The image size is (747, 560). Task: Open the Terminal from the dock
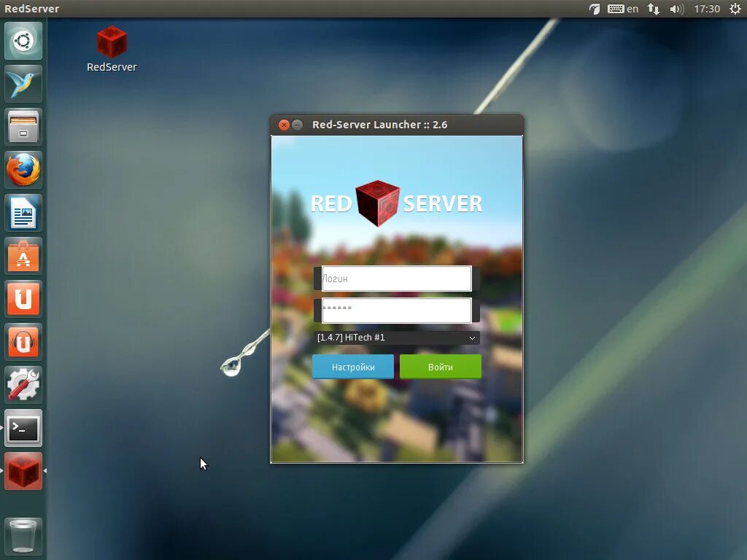coord(23,428)
